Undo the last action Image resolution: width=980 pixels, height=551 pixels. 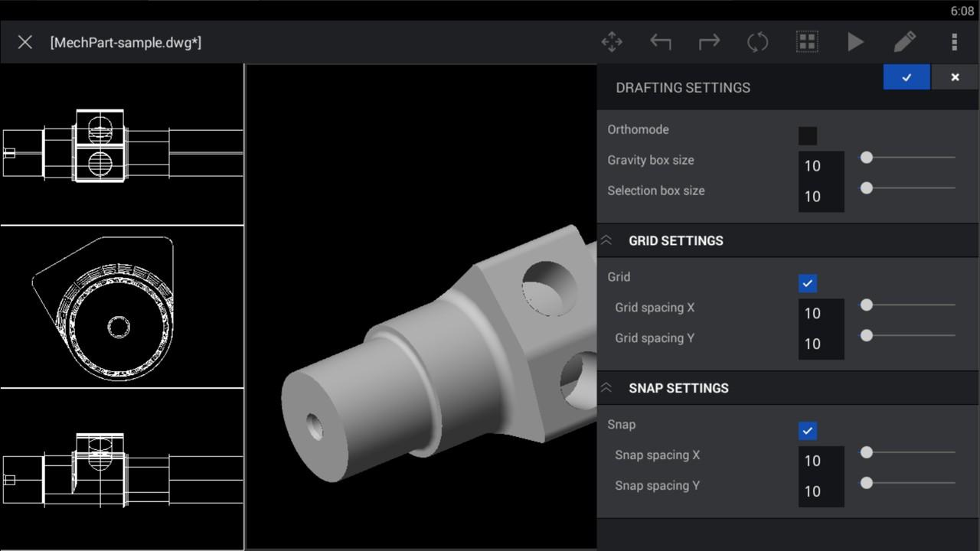(660, 42)
